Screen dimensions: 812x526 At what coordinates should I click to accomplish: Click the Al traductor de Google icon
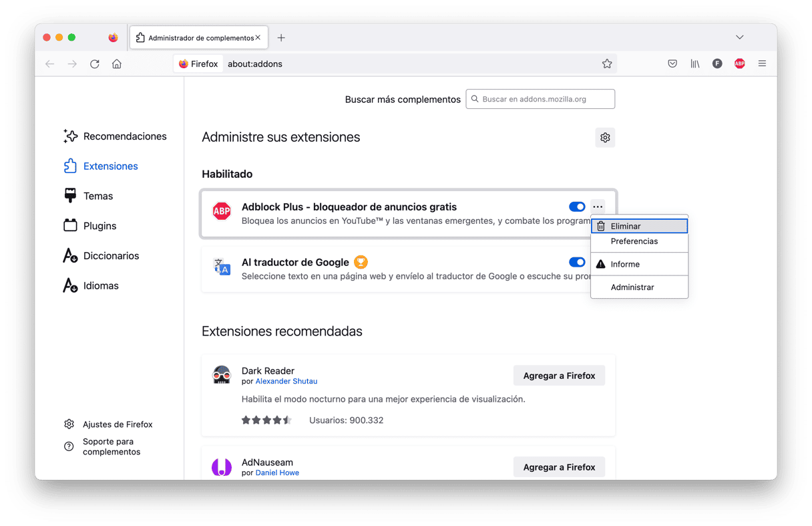(222, 267)
